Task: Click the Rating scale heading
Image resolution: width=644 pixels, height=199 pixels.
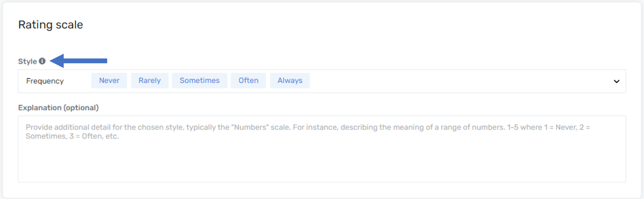Action: click(51, 25)
